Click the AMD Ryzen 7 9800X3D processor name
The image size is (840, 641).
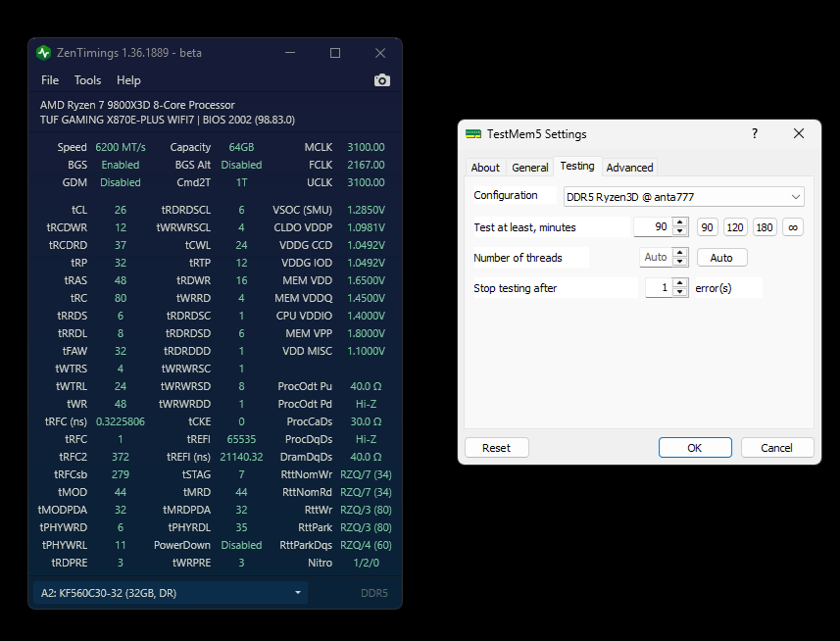(x=137, y=105)
